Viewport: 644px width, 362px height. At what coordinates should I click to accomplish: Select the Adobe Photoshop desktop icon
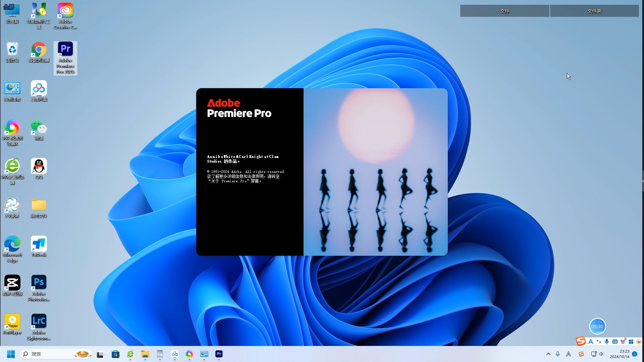pyautogui.click(x=39, y=288)
